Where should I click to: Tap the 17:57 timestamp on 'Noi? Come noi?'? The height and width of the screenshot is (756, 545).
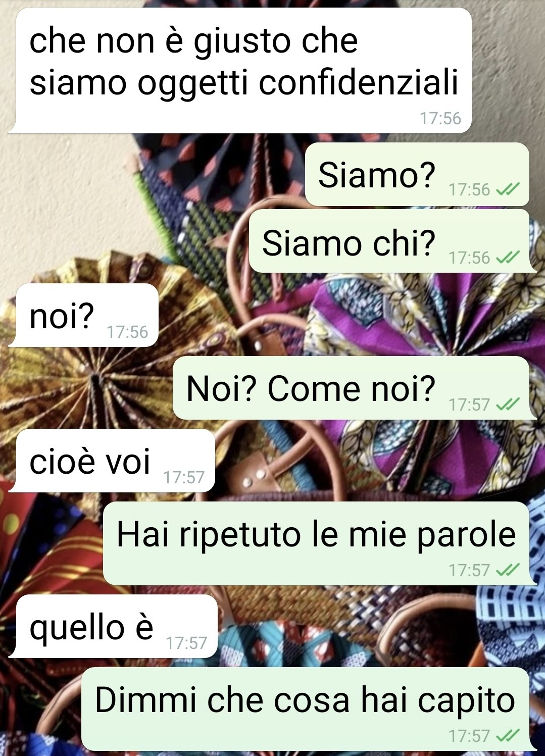click(470, 405)
